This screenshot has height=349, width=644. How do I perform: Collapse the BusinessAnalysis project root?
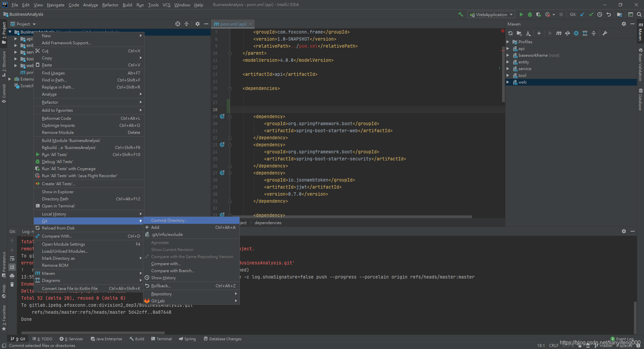coord(10,32)
